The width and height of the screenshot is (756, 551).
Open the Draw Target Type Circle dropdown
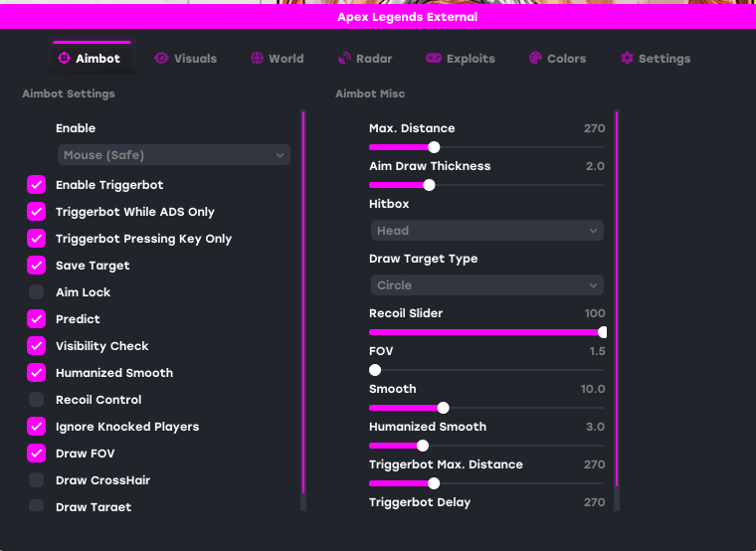point(487,285)
